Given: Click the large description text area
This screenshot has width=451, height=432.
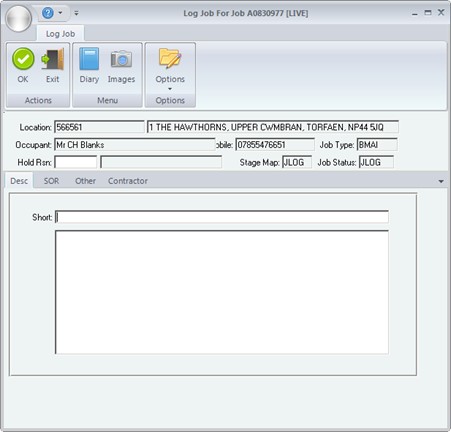Looking at the screenshot, I should pos(222,292).
